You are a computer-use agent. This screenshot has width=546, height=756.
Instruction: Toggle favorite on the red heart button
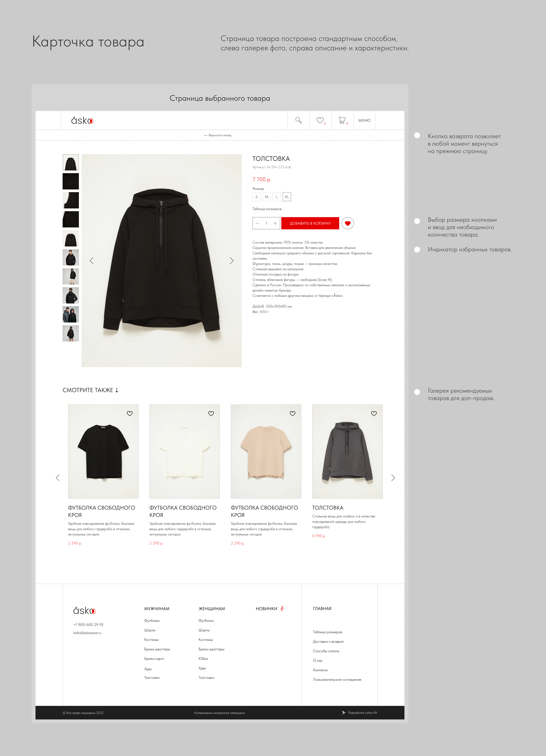347,223
